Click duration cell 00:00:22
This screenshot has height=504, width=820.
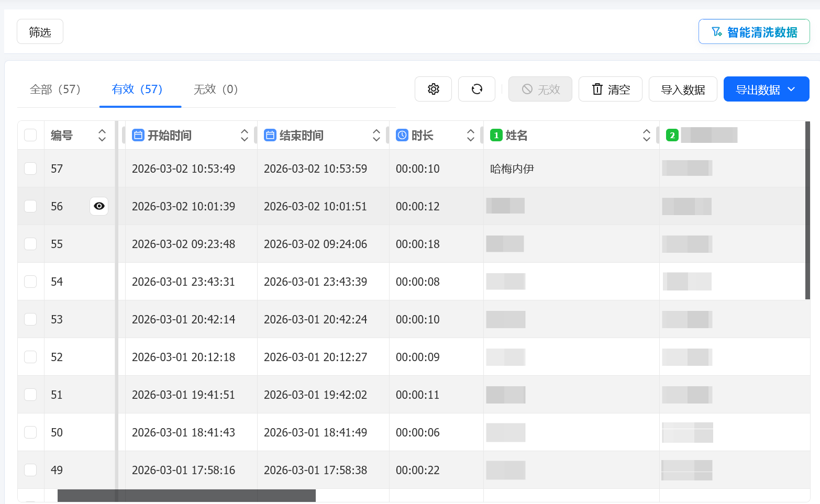click(417, 470)
